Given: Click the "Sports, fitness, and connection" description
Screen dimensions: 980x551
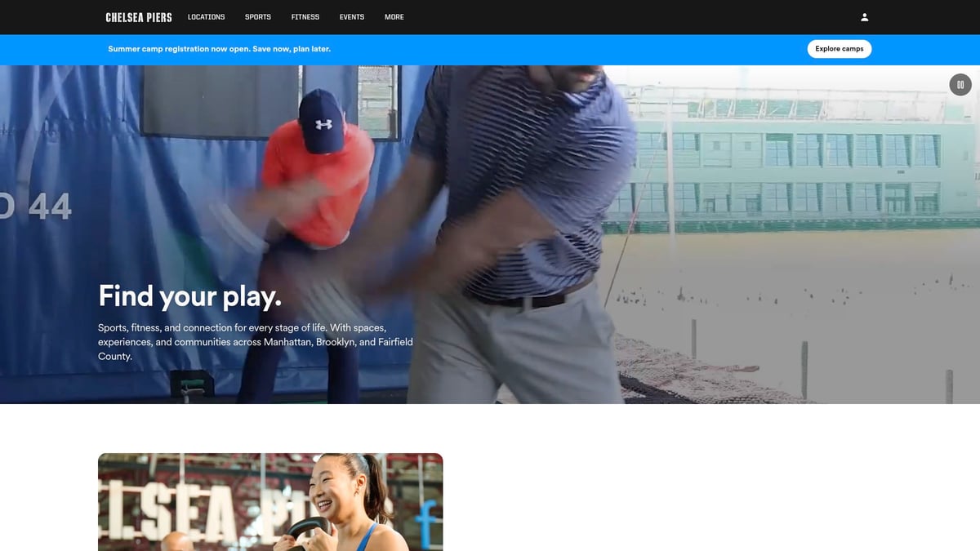Looking at the screenshot, I should 256,342.
